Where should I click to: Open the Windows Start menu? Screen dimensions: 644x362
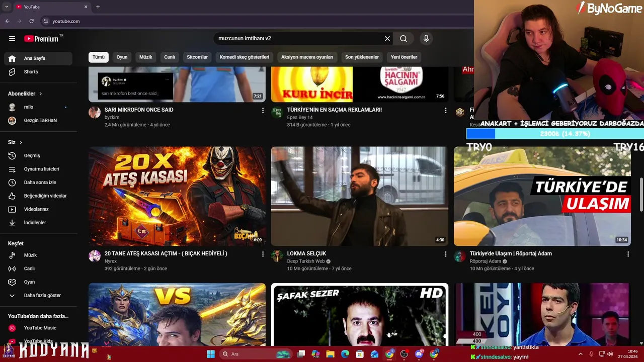click(x=210, y=354)
